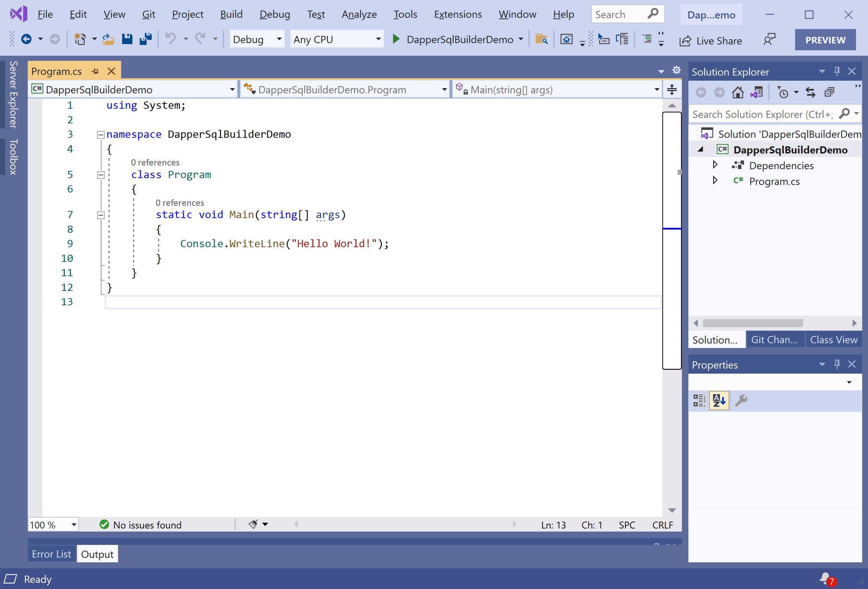Select the Home icon in Solution Explorer
868x589 pixels.
738,92
